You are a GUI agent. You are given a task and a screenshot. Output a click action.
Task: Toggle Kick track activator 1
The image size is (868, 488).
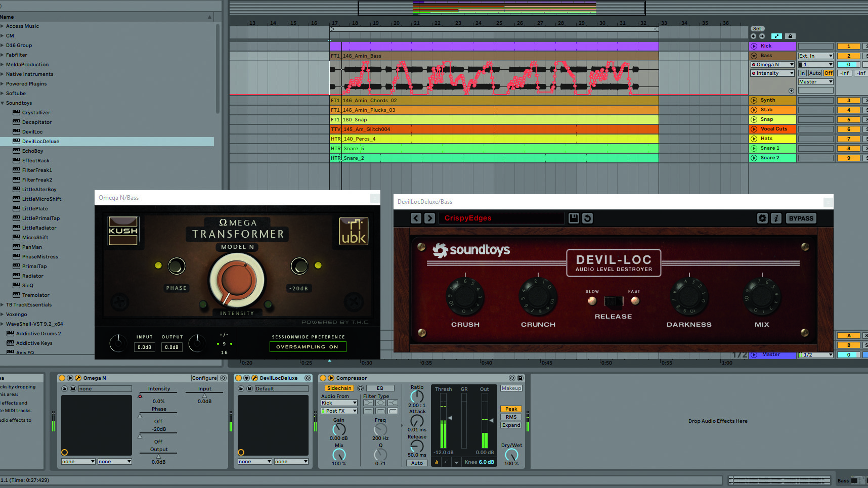[x=849, y=47]
